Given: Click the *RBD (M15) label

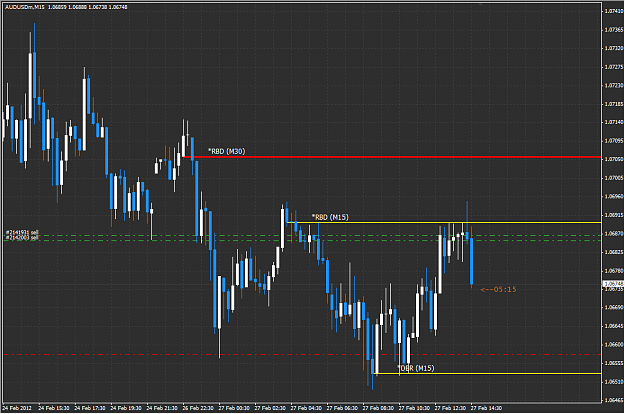Looking at the screenshot, I should 330,217.
